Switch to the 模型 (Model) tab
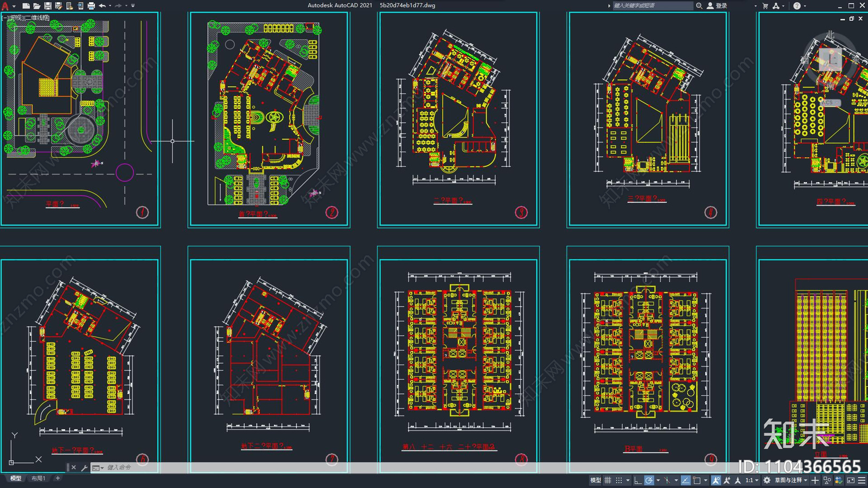This screenshot has width=868, height=488. tap(16, 478)
